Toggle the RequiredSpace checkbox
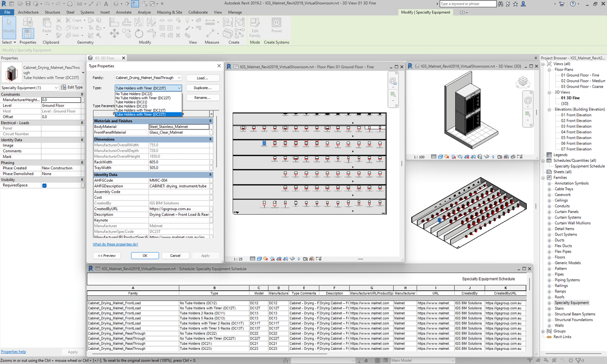This screenshot has height=364, width=607. click(x=44, y=185)
